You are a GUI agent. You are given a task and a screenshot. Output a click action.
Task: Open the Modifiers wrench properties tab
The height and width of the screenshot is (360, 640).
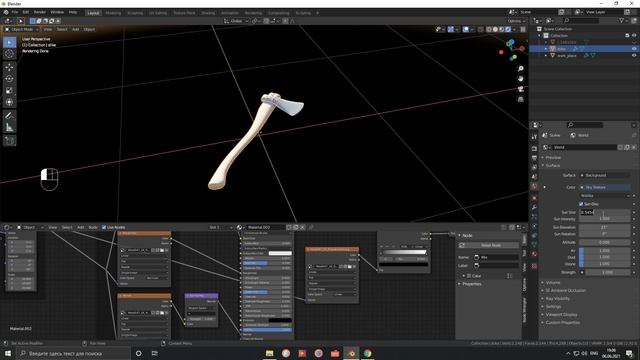pyautogui.click(x=534, y=207)
